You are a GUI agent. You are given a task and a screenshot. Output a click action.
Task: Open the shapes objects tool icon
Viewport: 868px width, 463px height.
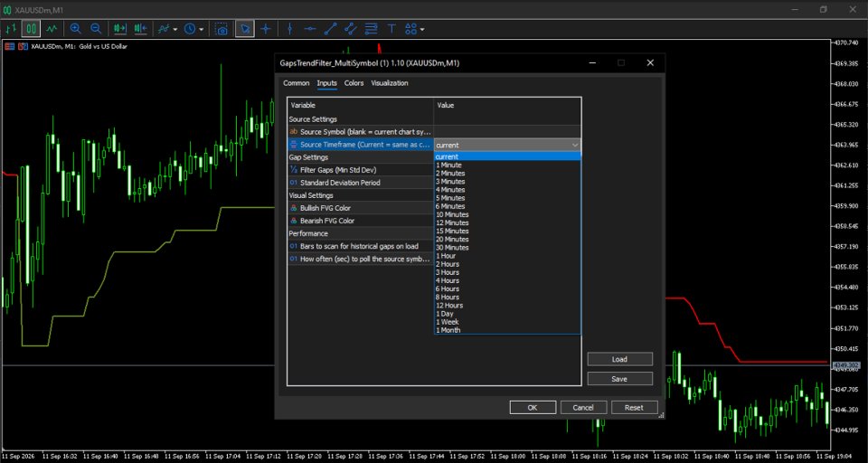(x=410, y=28)
